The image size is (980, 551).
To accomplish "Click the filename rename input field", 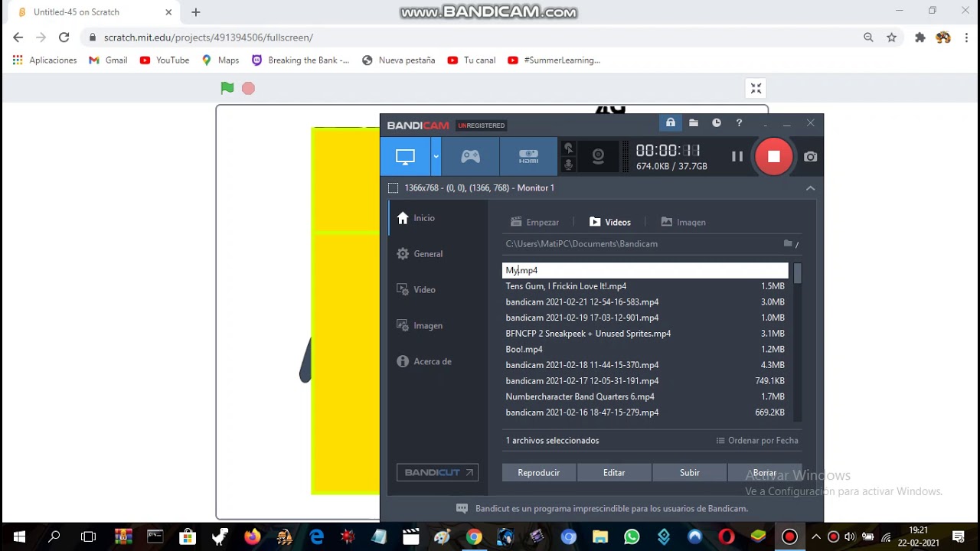I will pos(645,270).
